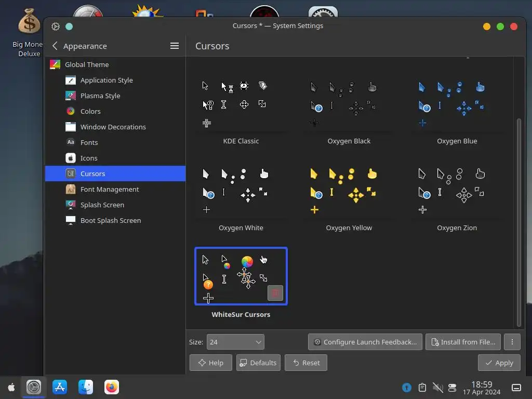Open the updates tray icon
This screenshot has height=399, width=532.
[x=407, y=388]
